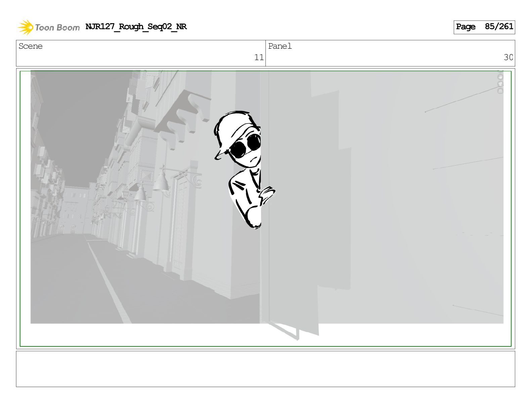Click the Panel label
The image size is (532, 411).
[280, 46]
